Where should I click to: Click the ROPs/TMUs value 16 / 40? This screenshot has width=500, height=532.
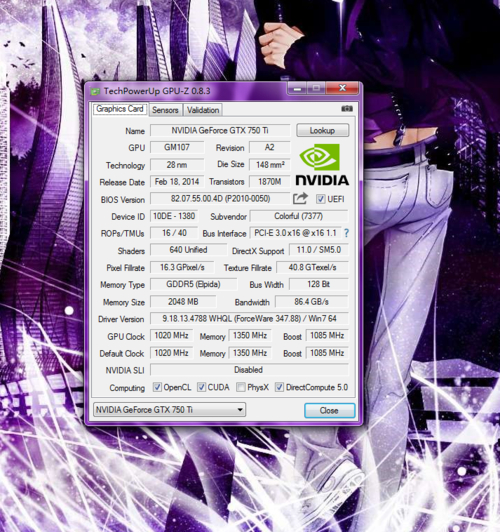click(174, 233)
